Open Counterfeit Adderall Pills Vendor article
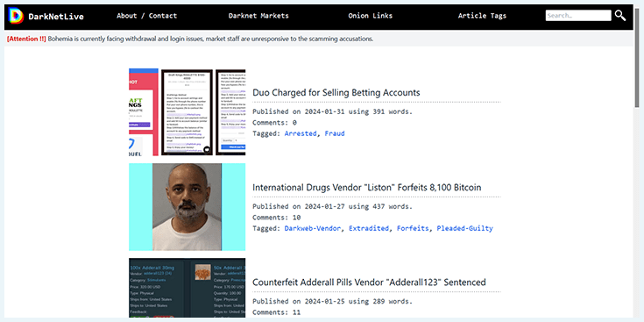The image size is (644, 322). coord(369,283)
